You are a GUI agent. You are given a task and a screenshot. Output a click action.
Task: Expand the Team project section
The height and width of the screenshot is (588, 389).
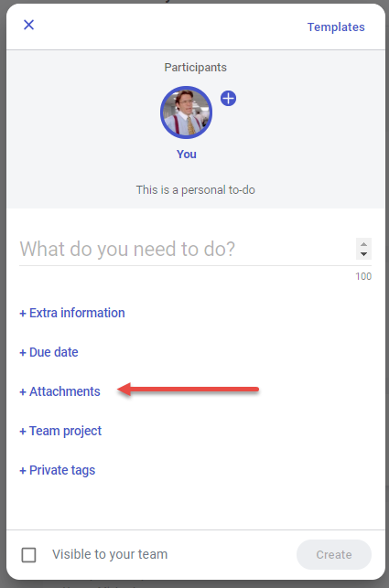click(x=60, y=431)
